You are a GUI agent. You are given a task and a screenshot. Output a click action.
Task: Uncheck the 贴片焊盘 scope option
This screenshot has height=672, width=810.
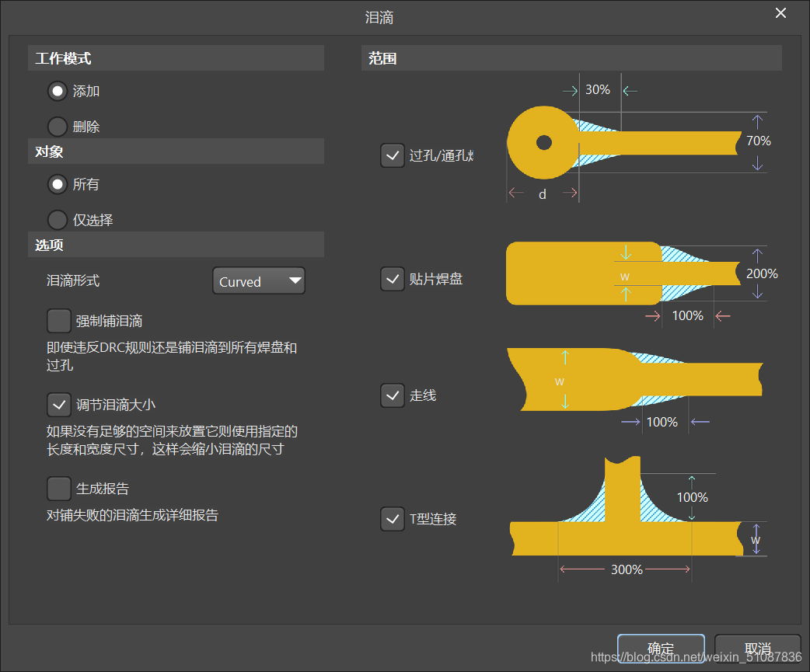pos(393,279)
